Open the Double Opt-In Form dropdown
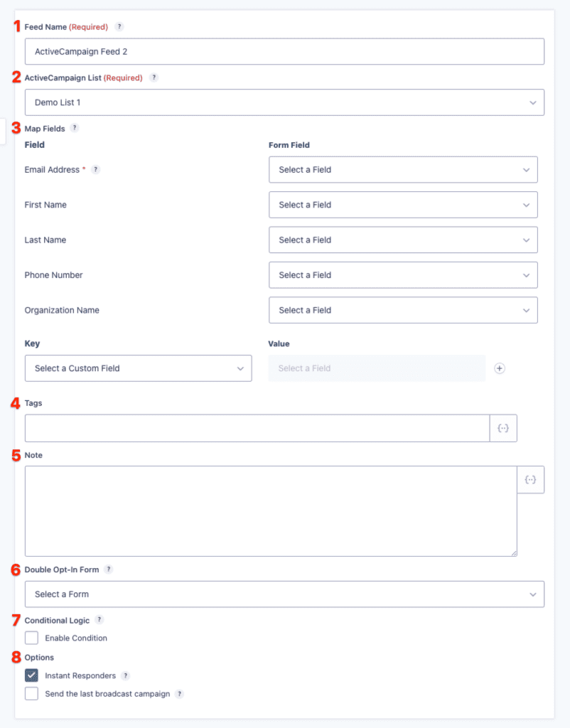The height and width of the screenshot is (728, 570). pos(284,594)
